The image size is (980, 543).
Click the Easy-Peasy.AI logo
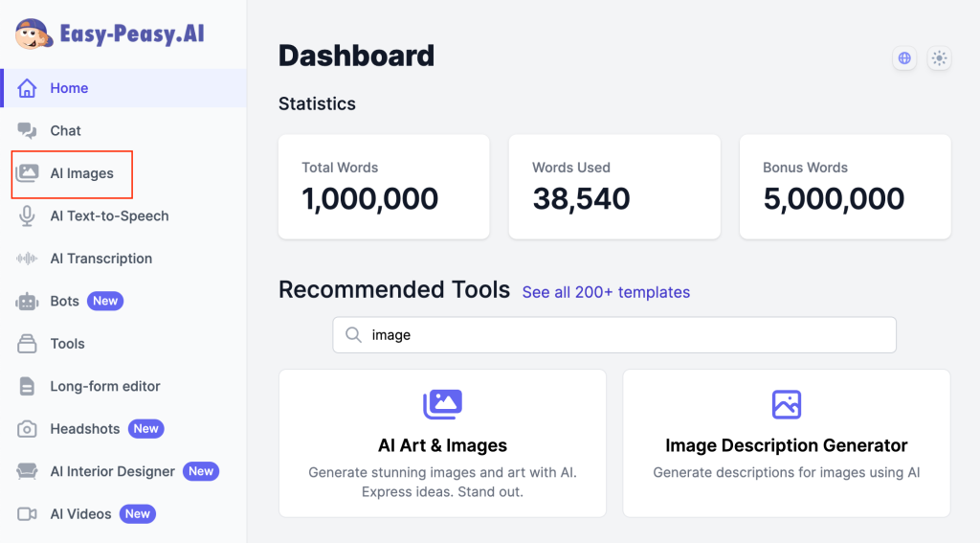pyautogui.click(x=110, y=34)
